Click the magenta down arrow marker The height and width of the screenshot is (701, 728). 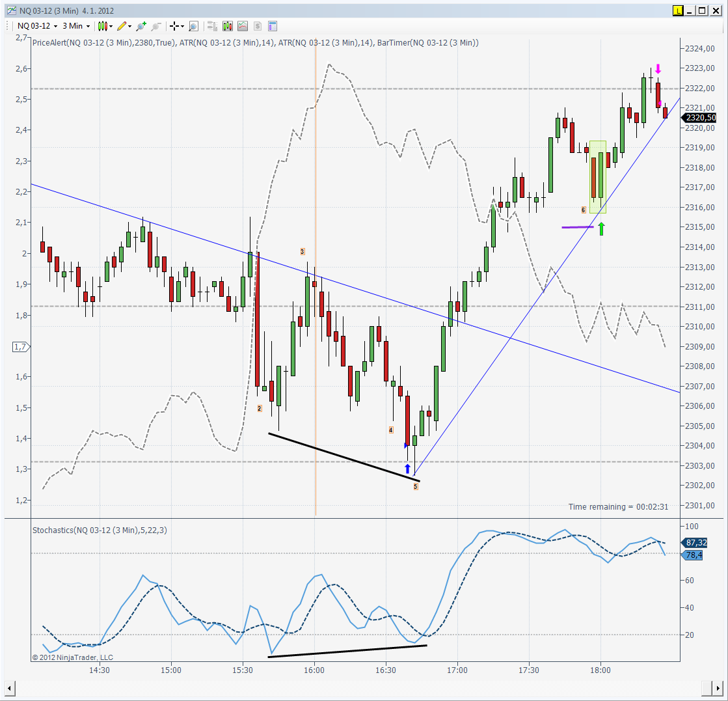click(658, 69)
